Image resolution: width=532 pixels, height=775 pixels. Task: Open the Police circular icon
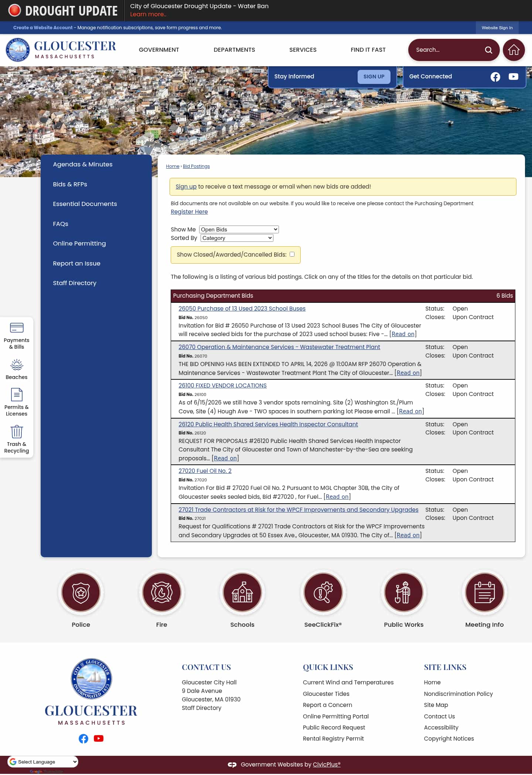(81, 592)
